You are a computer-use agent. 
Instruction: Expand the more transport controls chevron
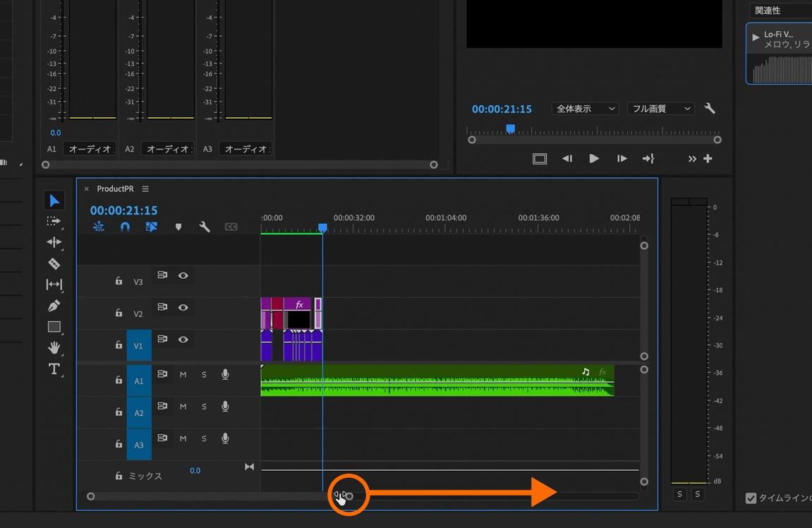tap(692, 159)
